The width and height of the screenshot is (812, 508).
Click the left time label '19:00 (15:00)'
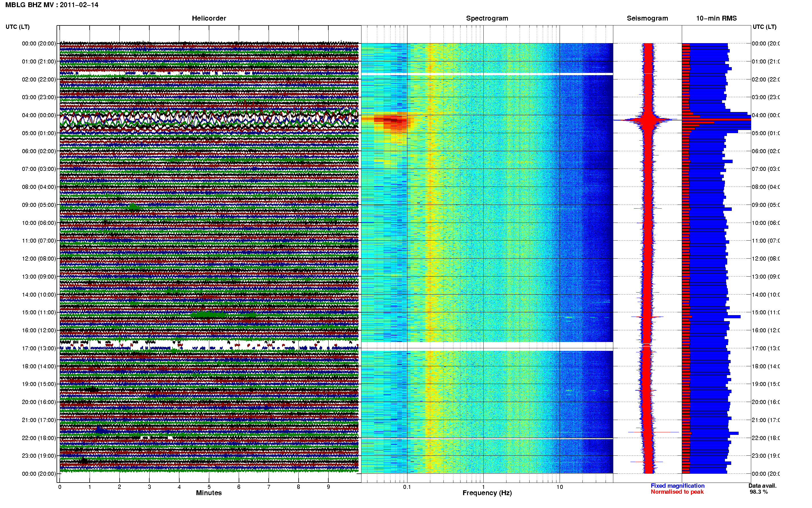click(39, 384)
